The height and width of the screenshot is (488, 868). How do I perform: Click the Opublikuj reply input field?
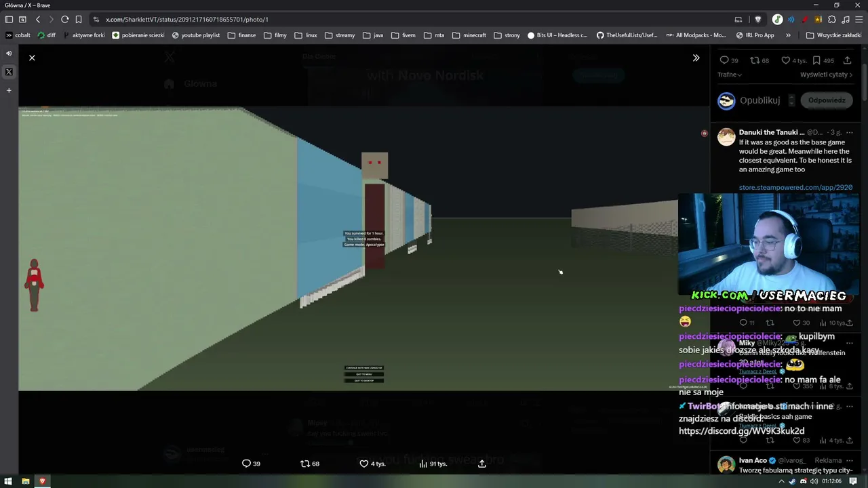(x=760, y=100)
